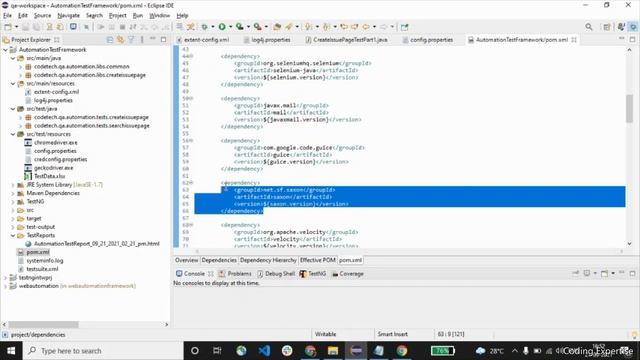Click the Suspend debug icon
The image size is (640, 360).
click(x=111, y=27)
